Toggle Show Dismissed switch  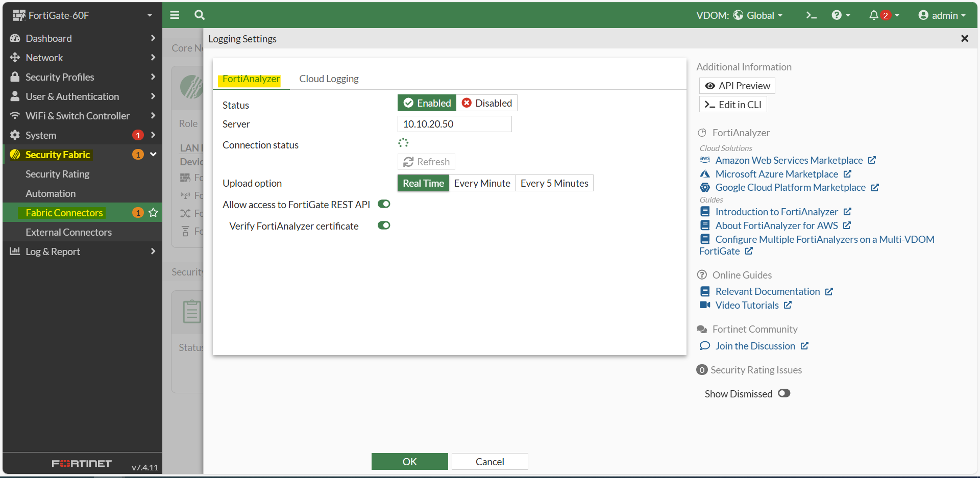(784, 393)
